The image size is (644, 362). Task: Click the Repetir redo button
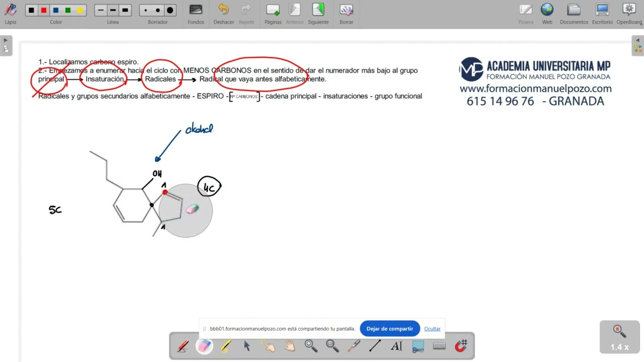pos(247,14)
